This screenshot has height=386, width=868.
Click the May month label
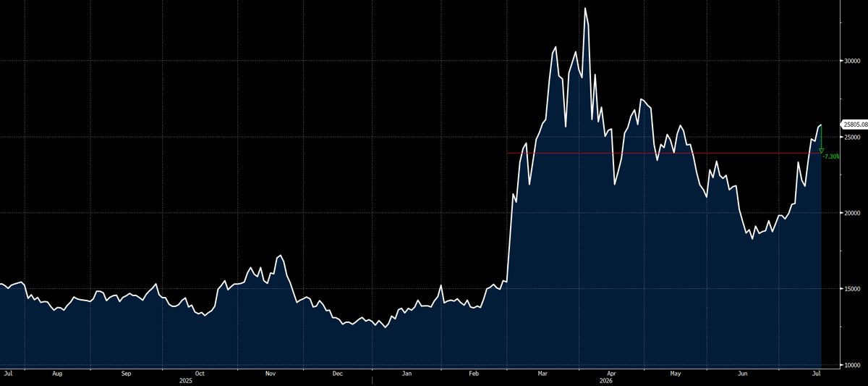click(675, 374)
